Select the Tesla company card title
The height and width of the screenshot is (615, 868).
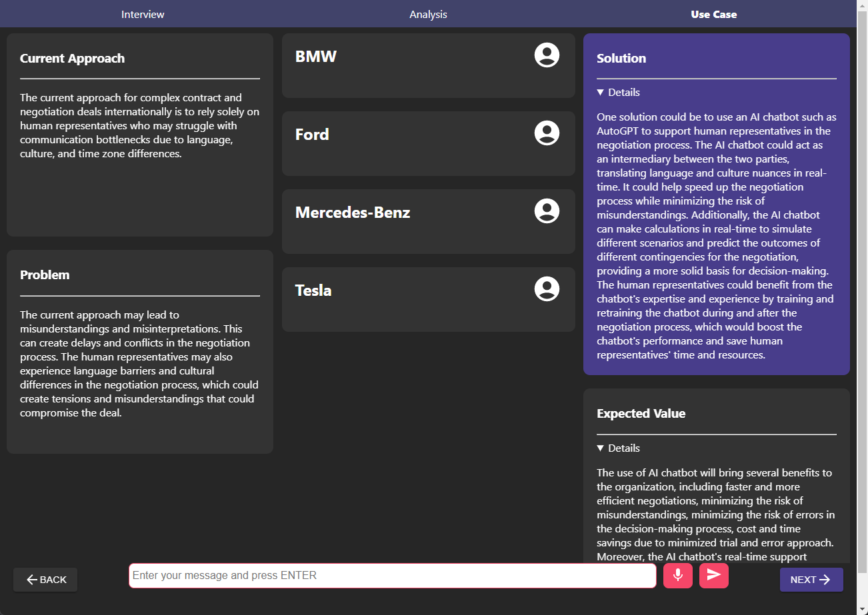pyautogui.click(x=313, y=291)
